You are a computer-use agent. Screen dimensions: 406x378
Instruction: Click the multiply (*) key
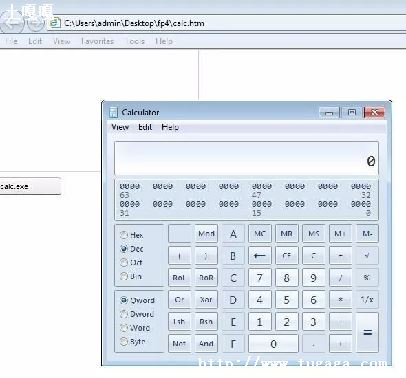pos(340,300)
